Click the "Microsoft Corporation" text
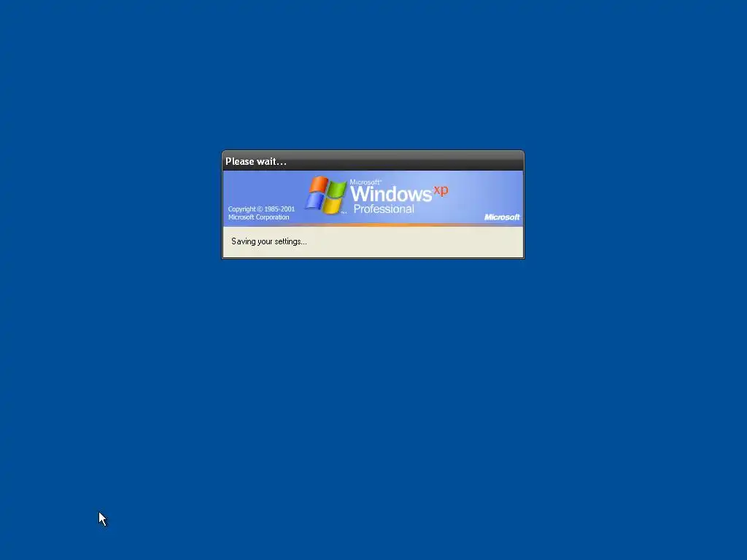This screenshot has height=560, width=747. coord(259,217)
